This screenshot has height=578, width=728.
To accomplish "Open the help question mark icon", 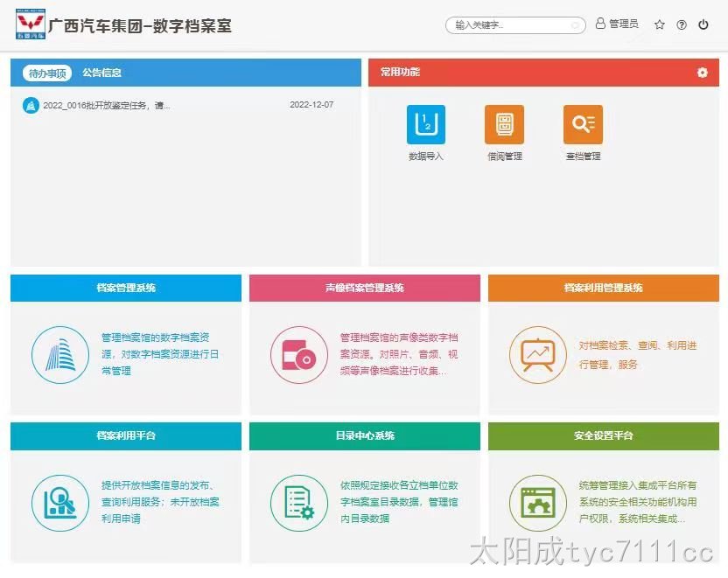I will [681, 24].
